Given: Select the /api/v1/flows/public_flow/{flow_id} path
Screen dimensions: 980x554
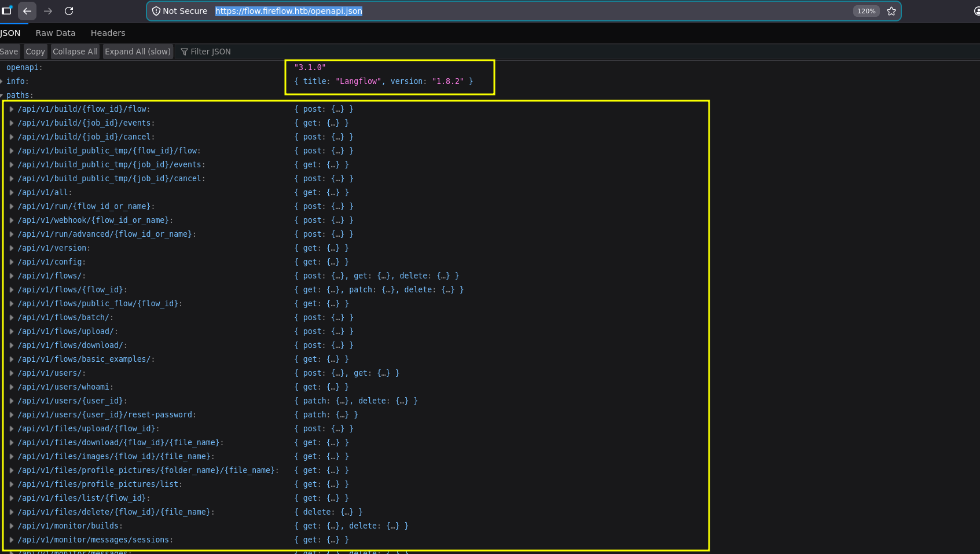Looking at the screenshot, I should [x=100, y=303].
